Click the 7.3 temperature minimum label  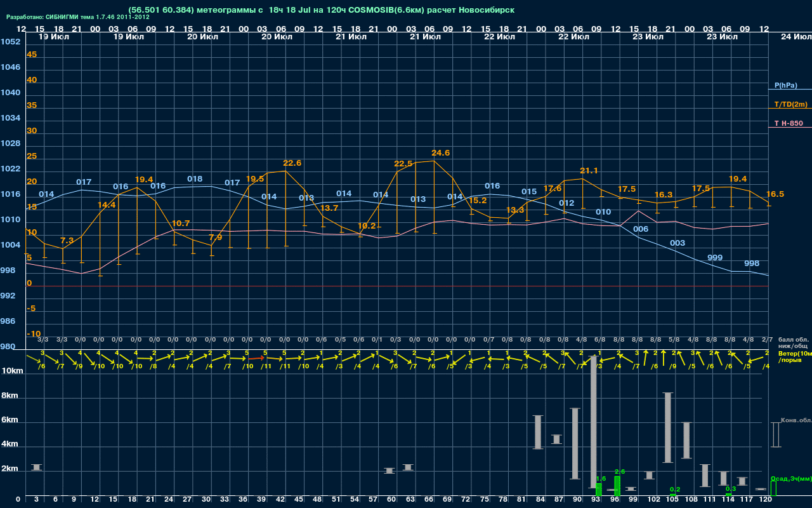[x=67, y=241]
